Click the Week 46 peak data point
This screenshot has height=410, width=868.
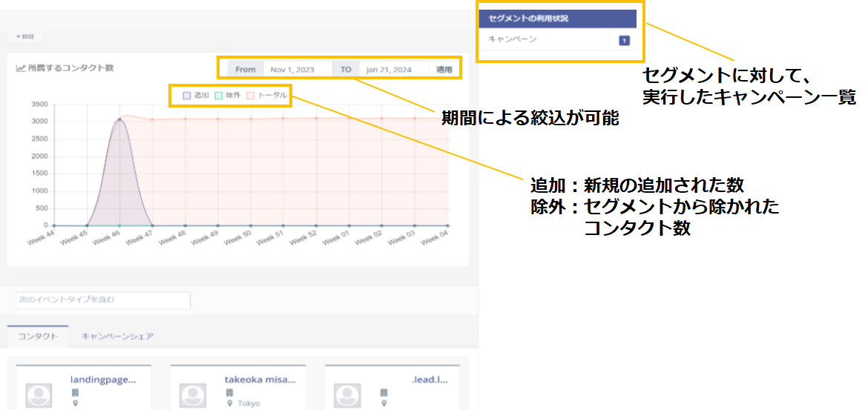click(x=119, y=119)
